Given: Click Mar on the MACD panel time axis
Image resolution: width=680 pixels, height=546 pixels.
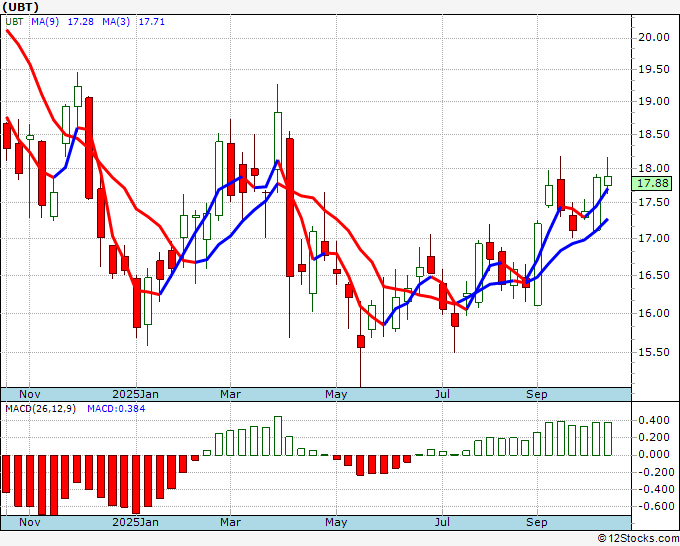Looking at the screenshot, I should coord(230,522).
